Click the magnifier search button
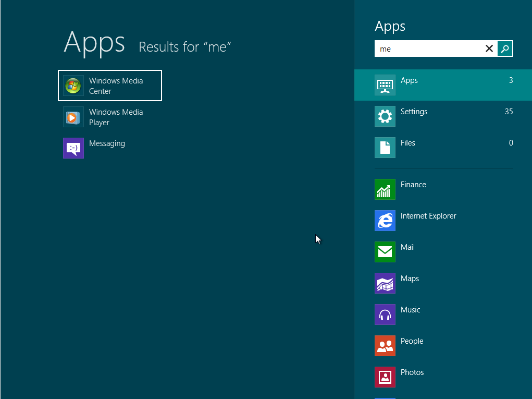 pos(505,49)
